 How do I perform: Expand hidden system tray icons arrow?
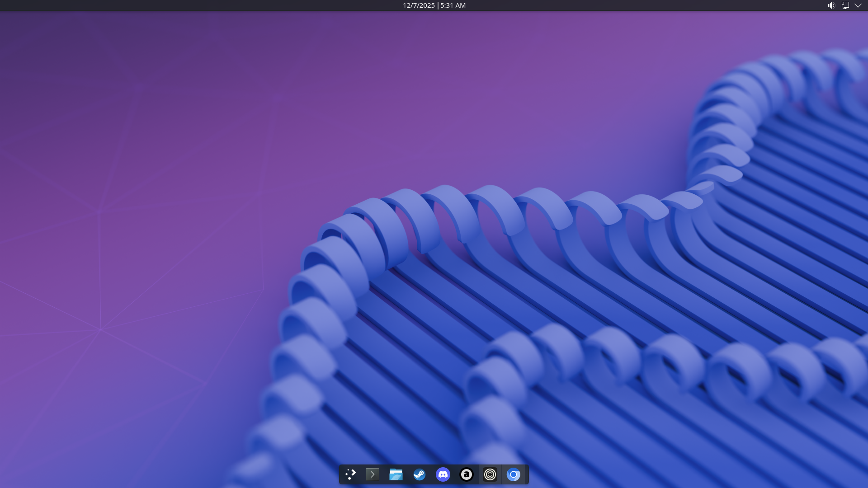pyautogui.click(x=858, y=5)
